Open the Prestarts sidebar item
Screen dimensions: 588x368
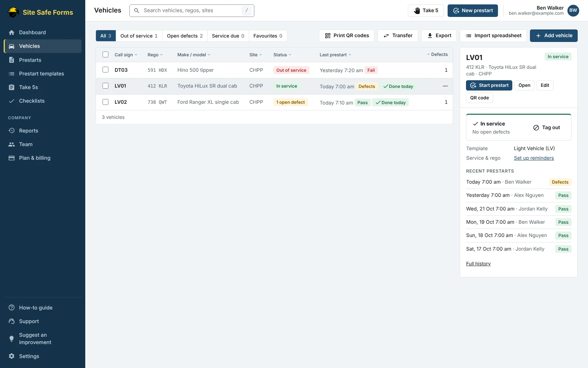coord(43,60)
